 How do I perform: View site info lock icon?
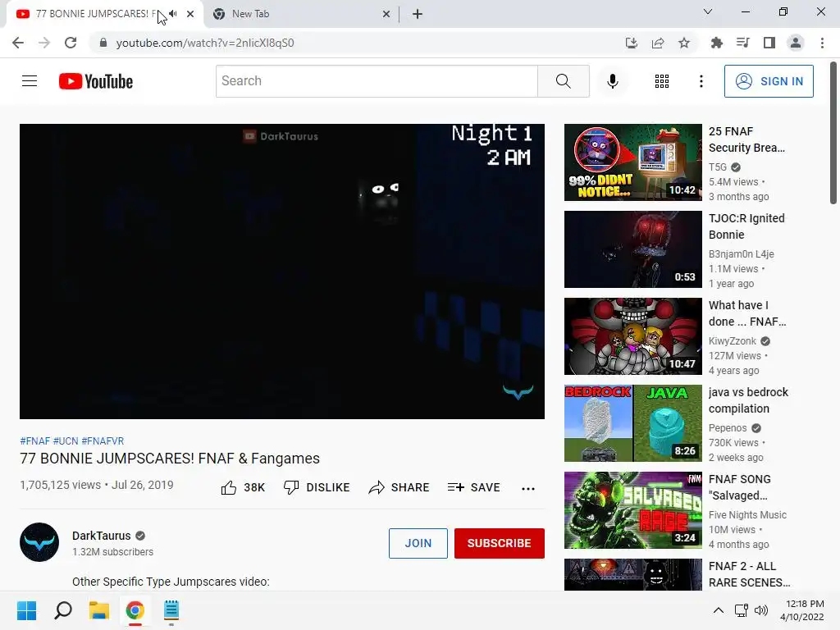[x=103, y=43]
